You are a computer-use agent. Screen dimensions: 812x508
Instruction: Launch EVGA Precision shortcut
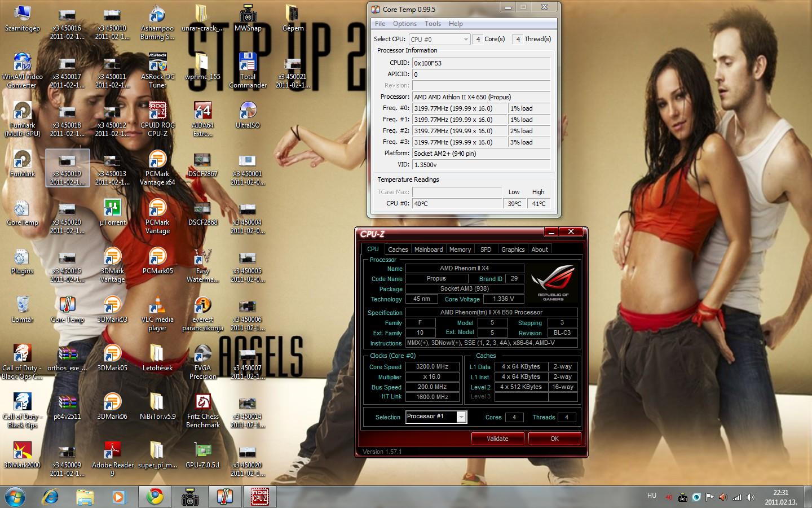pyautogui.click(x=202, y=362)
